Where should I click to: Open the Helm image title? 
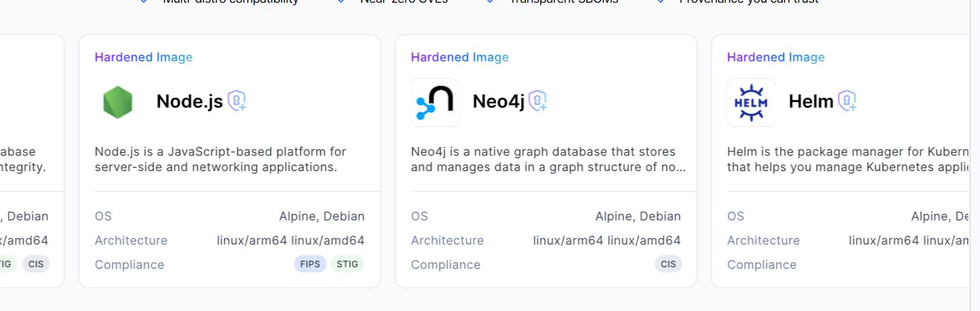[811, 101]
